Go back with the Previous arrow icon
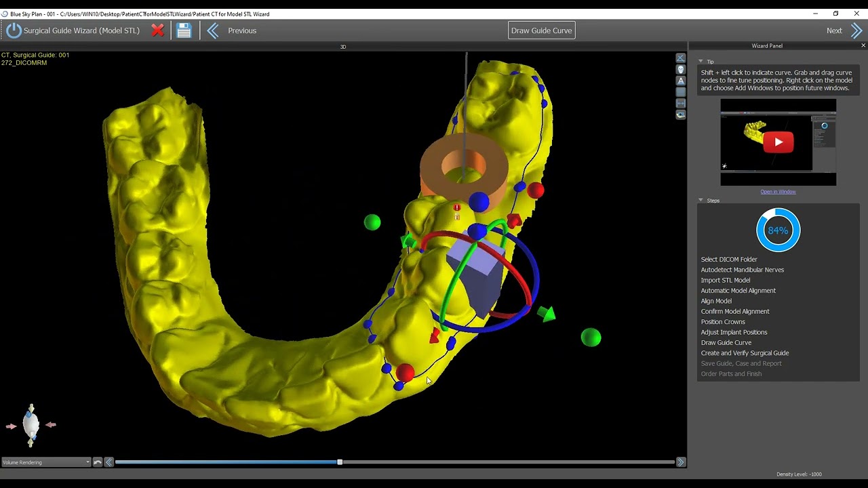868x488 pixels. 213,30
